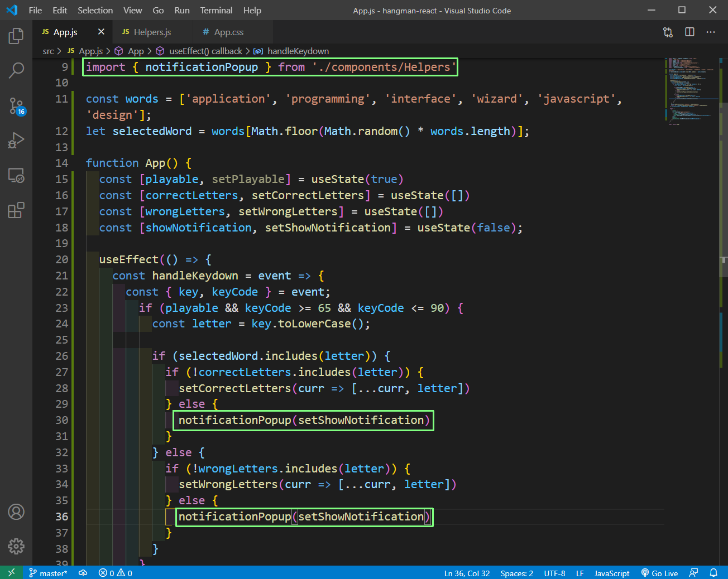Click 'function' keyword on line 14
The width and height of the screenshot is (728, 579).
[112, 163]
